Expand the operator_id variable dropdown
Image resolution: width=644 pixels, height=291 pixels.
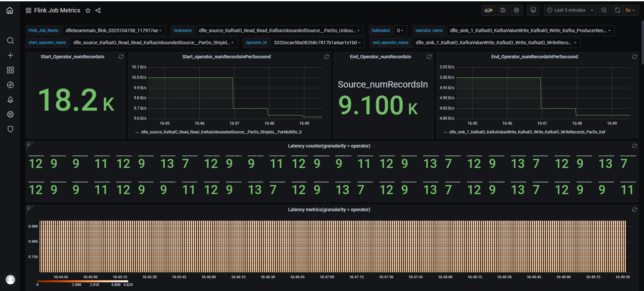click(x=317, y=43)
